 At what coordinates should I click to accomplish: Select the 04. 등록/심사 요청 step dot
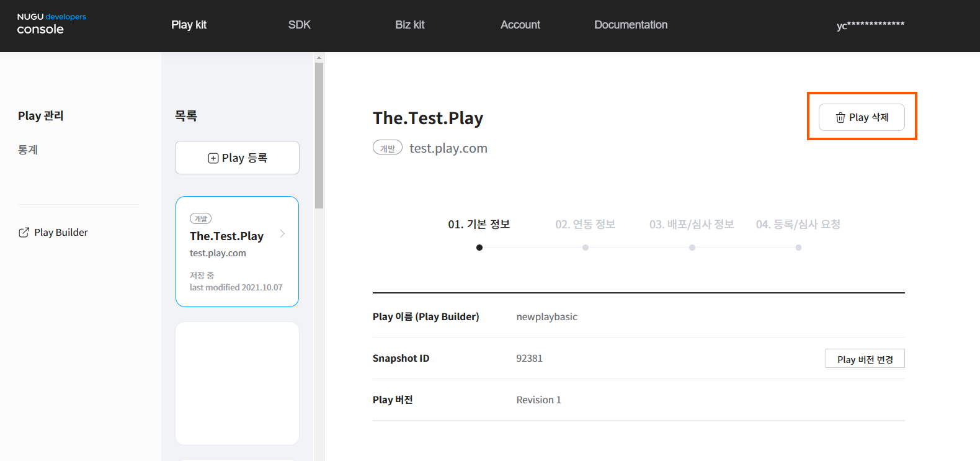coord(798,248)
